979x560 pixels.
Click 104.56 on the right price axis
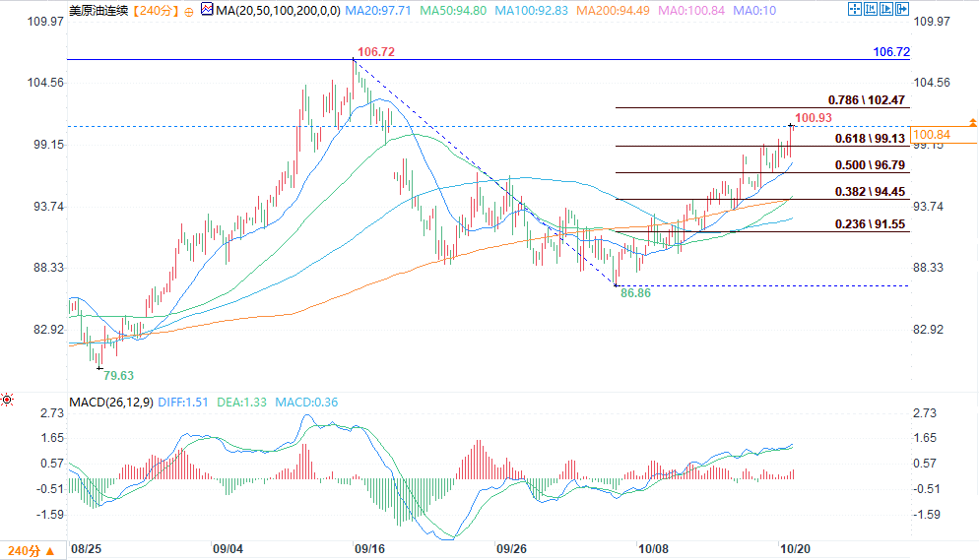point(932,83)
